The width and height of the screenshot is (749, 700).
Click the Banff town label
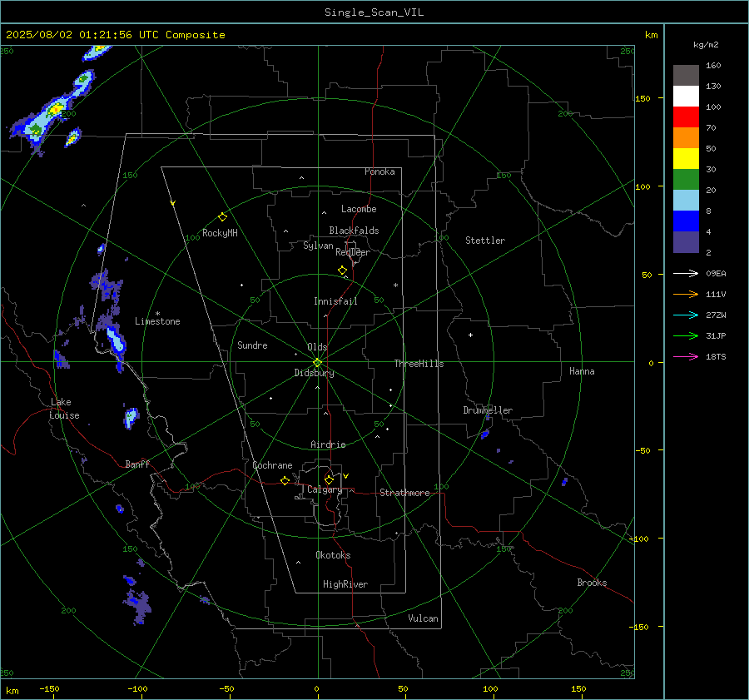point(137,464)
